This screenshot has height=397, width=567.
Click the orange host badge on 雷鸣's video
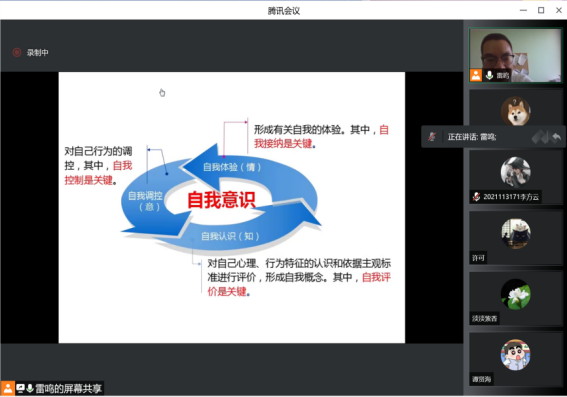[x=476, y=75]
